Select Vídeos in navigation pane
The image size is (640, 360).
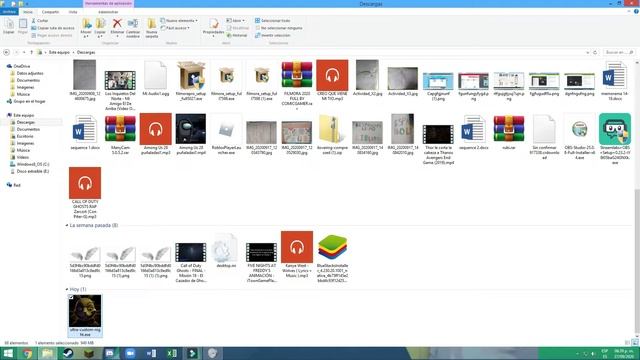click(x=22, y=157)
